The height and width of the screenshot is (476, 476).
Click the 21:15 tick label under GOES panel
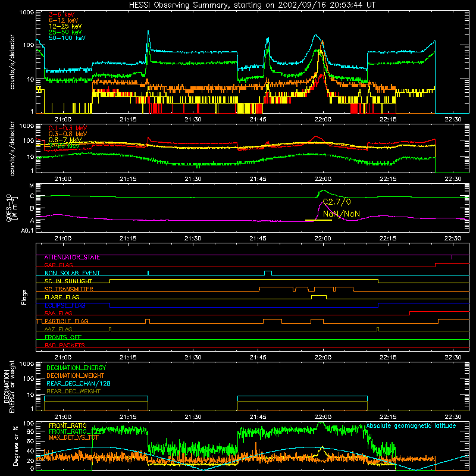pyautogui.click(x=128, y=239)
